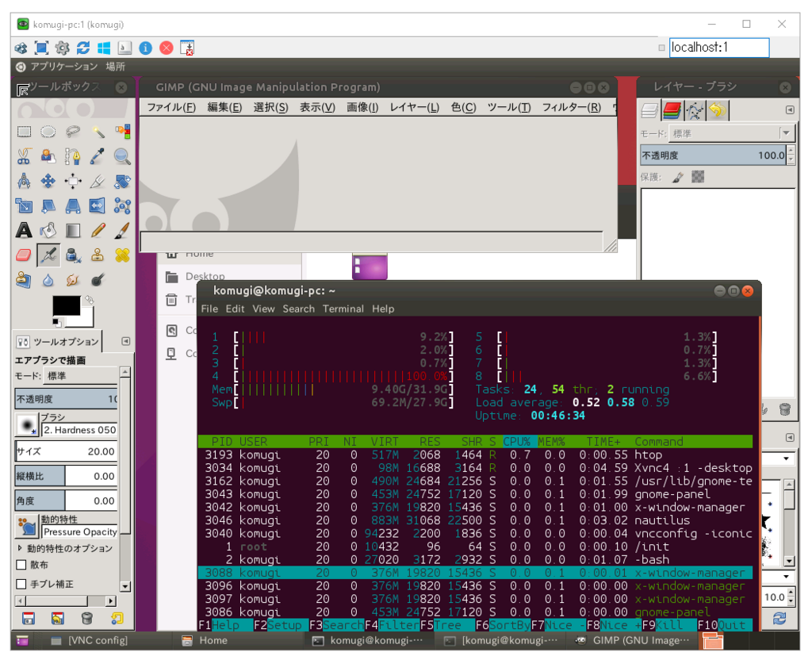Sort htop by CPU% column header
The width and height of the screenshot is (812, 660).
click(516, 442)
